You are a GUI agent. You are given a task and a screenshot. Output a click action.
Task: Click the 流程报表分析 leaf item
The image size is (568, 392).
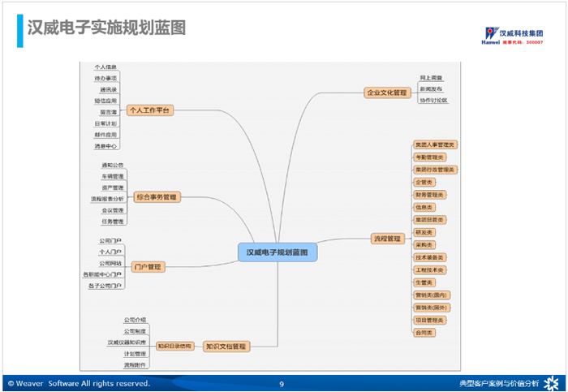click(x=108, y=199)
